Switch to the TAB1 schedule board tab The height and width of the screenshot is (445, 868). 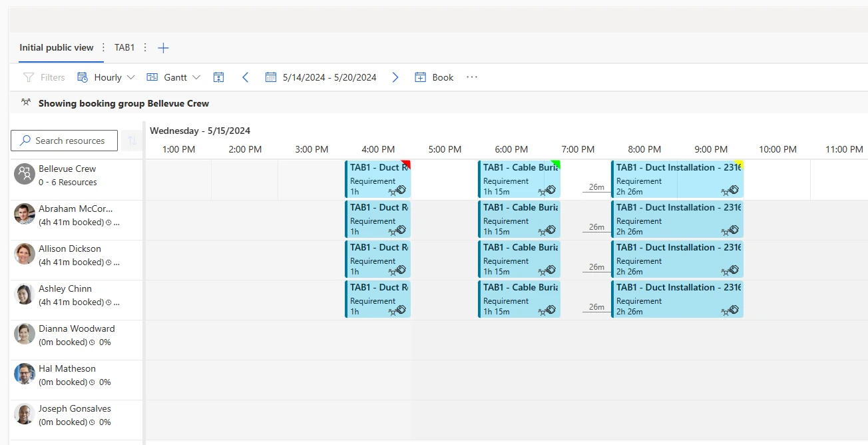[x=124, y=47]
